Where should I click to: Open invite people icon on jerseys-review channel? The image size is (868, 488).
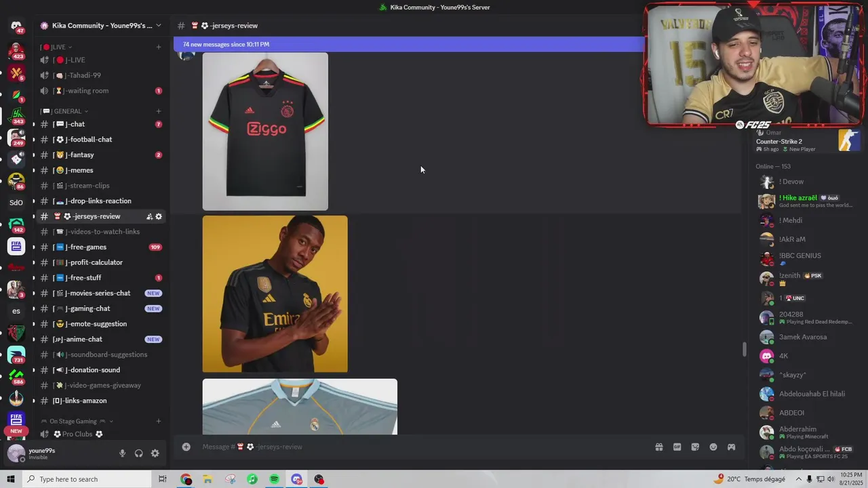point(149,217)
